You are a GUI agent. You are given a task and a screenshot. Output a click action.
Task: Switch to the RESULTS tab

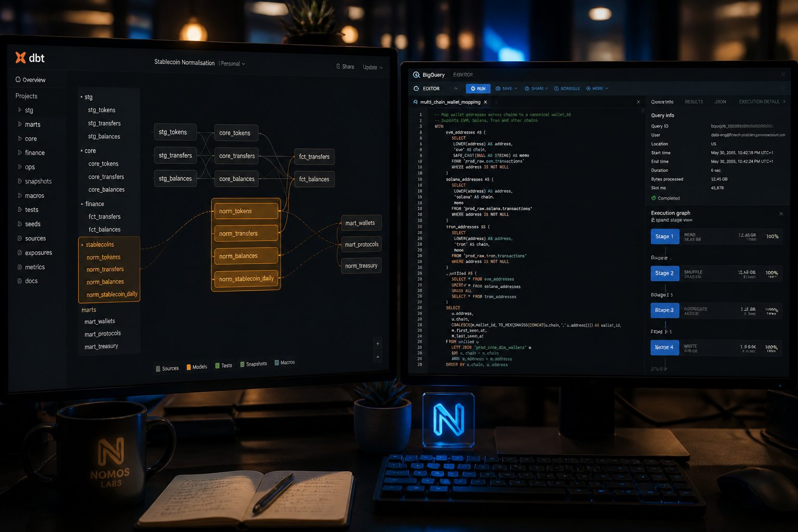click(x=694, y=102)
